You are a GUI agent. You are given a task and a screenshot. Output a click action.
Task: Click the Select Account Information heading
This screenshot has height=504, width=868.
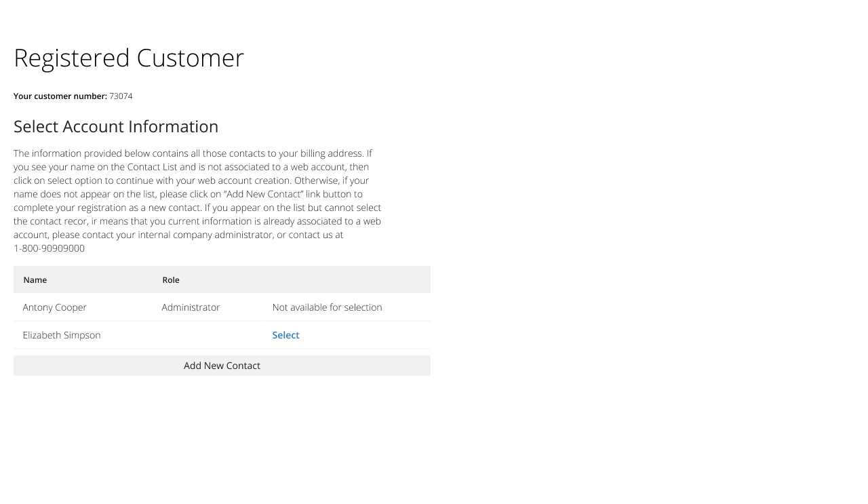(x=116, y=127)
